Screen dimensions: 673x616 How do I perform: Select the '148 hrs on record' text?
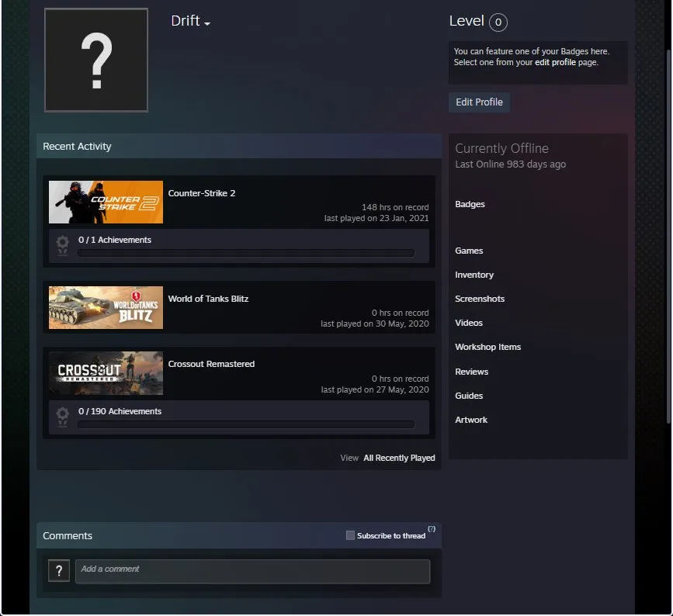395,207
